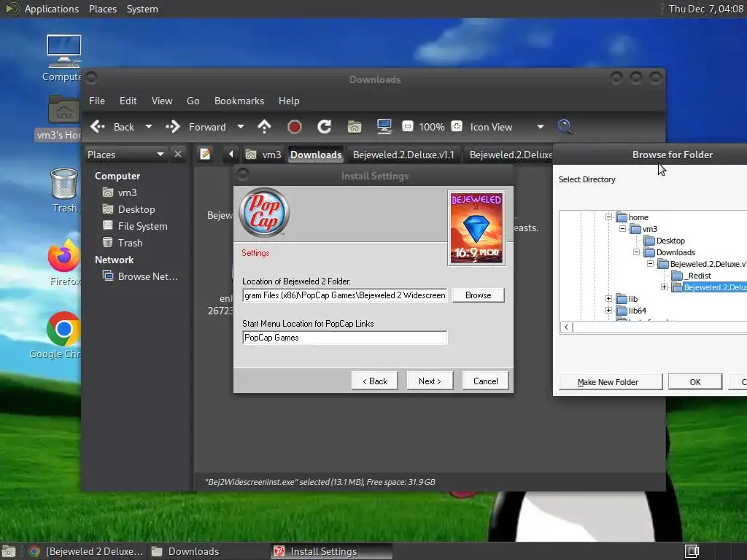Collapse the Downloads tree node

[x=636, y=252]
